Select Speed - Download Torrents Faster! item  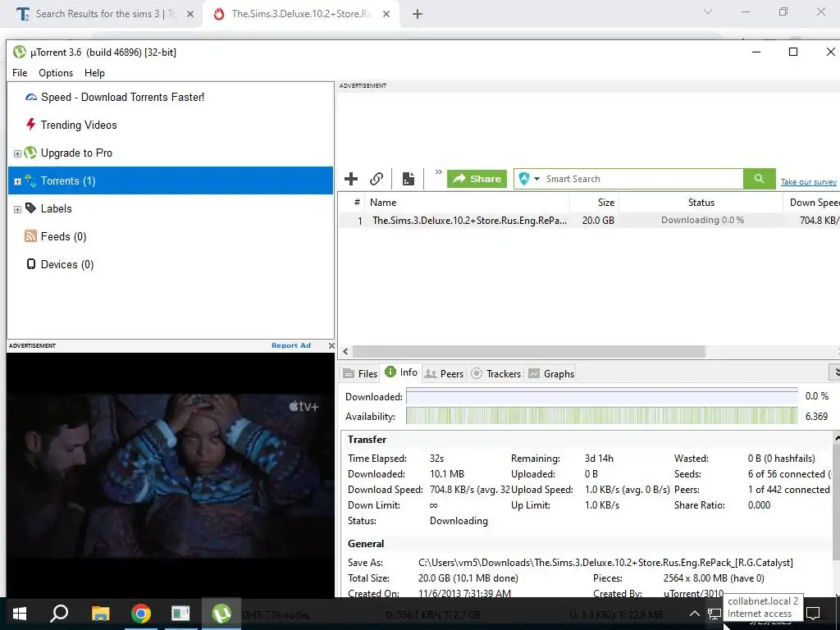(122, 98)
